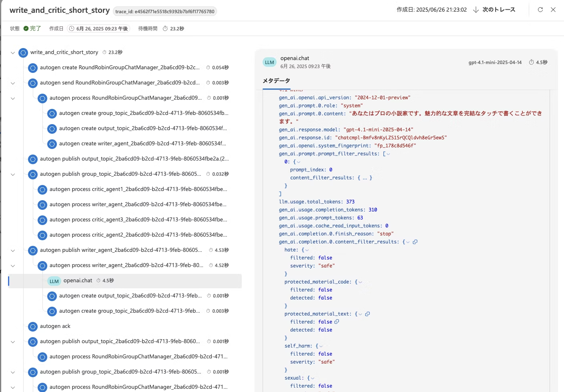Collapse gen_ai.completion.0.content_filter_results object
The width and height of the screenshot is (564, 392).
[x=408, y=242]
